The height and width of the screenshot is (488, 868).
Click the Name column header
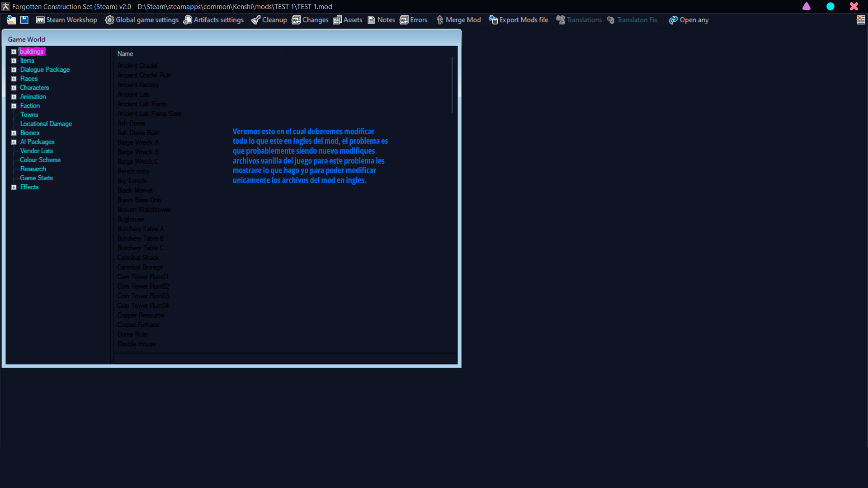[x=125, y=54]
